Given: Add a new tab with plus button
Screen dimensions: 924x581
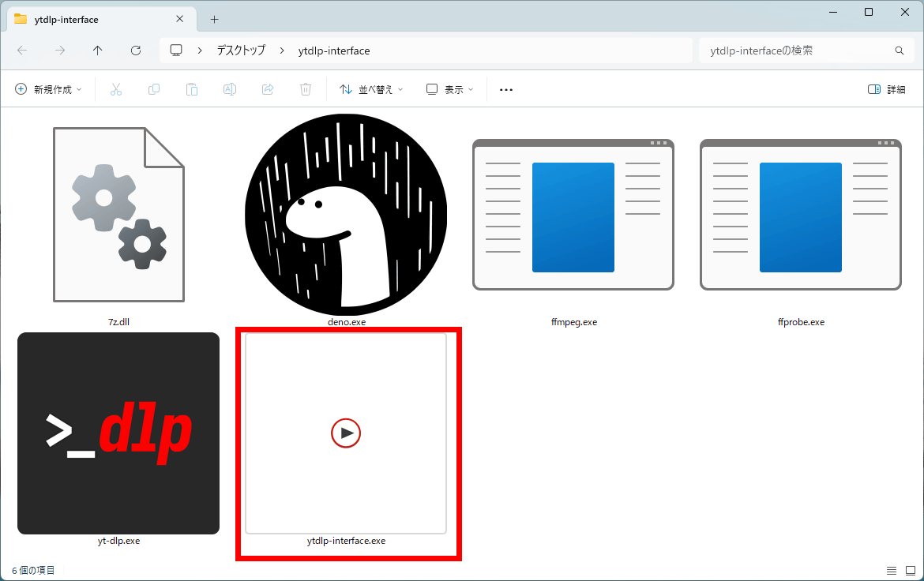Looking at the screenshot, I should point(214,19).
